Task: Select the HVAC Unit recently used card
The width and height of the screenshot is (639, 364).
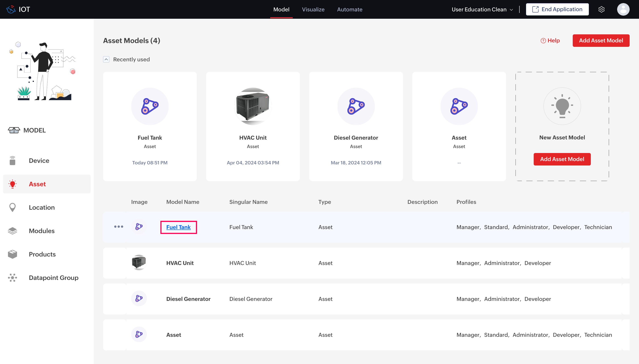Action: pyautogui.click(x=253, y=126)
